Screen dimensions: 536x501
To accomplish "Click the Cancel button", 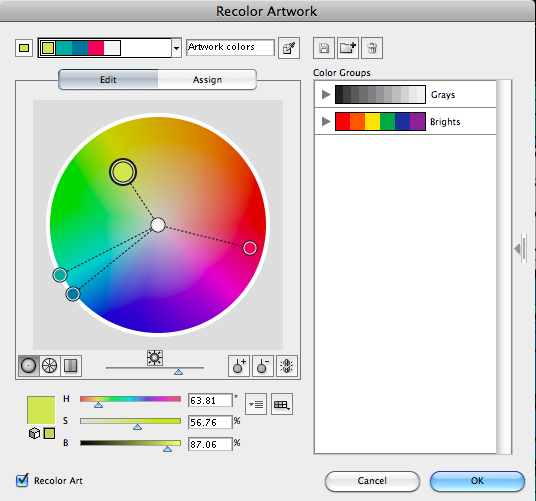I will pyautogui.click(x=372, y=481).
